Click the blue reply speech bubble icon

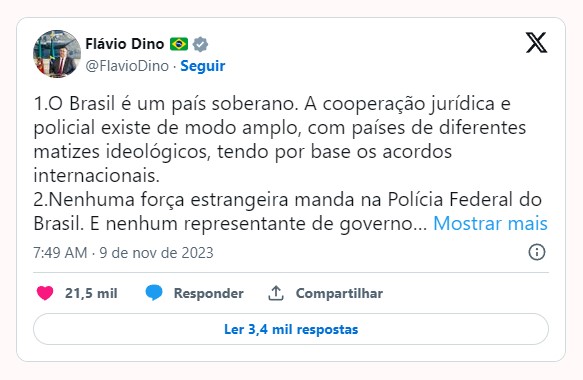(x=154, y=293)
